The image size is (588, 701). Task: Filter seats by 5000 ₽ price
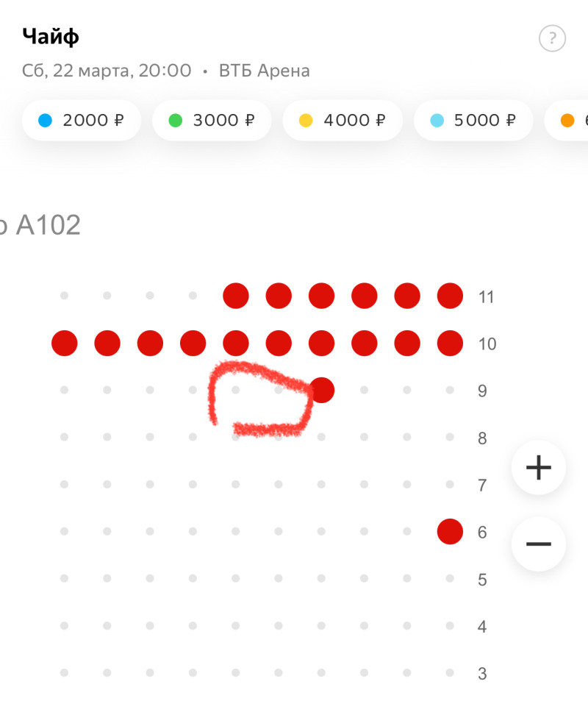tap(473, 121)
